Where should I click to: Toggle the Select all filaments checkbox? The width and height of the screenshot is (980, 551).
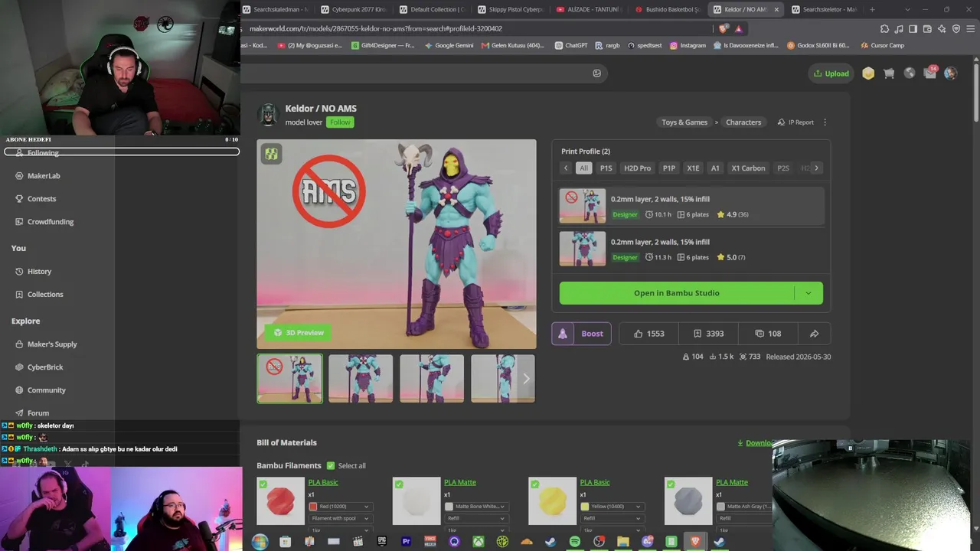point(331,465)
